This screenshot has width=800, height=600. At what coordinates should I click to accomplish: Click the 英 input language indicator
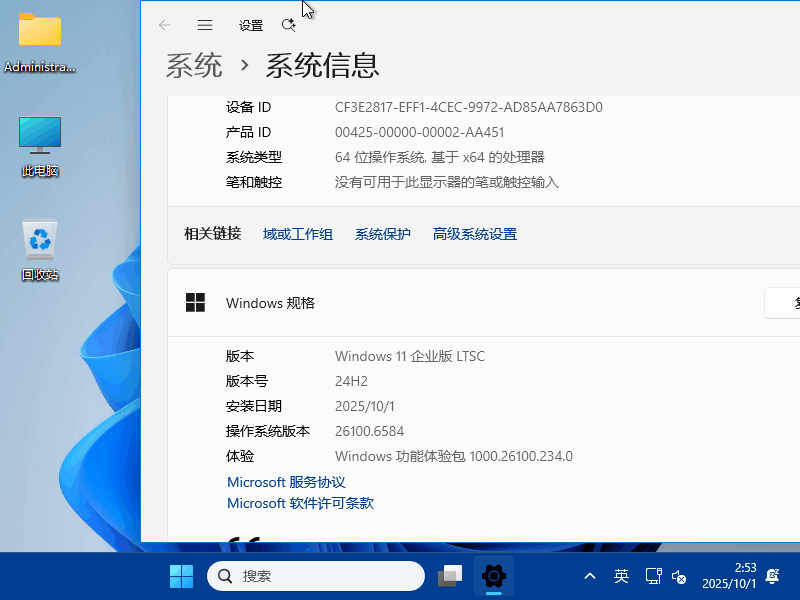[x=621, y=576]
